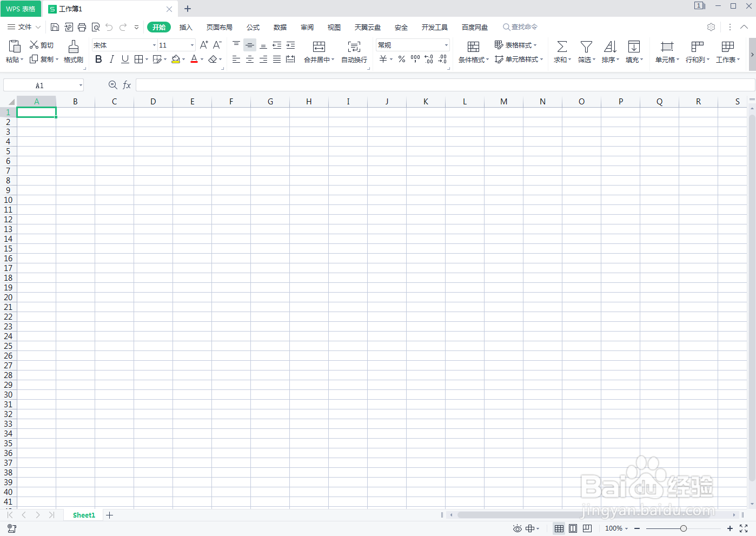Click the AutoSum (求和) sigma icon
Image resolution: width=756 pixels, height=536 pixels.
click(562, 47)
